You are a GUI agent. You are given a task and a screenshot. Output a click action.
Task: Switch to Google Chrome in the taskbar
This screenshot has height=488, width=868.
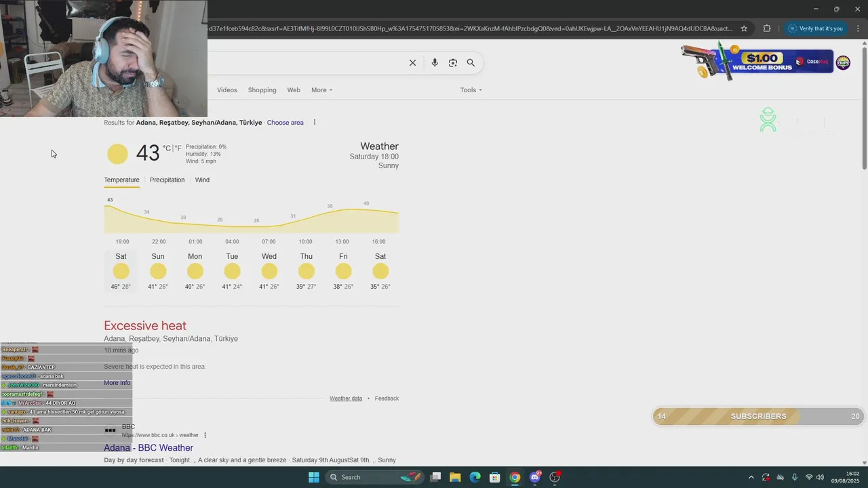point(515,477)
